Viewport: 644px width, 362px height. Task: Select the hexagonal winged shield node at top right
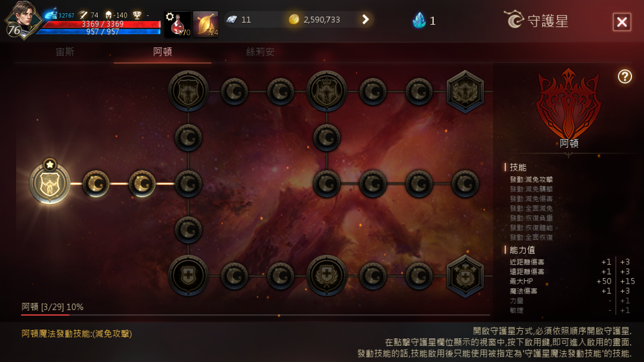coord(465,92)
